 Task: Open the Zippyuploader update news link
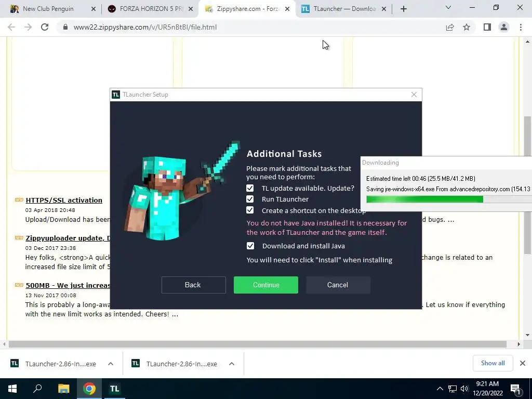click(68, 238)
